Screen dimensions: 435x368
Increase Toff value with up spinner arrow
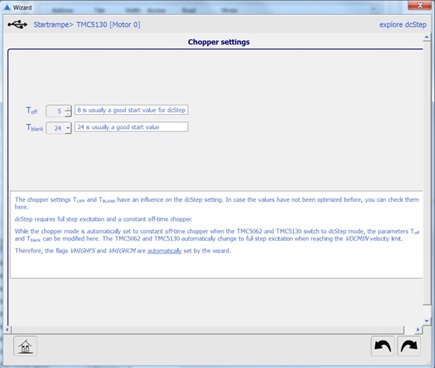click(68, 108)
